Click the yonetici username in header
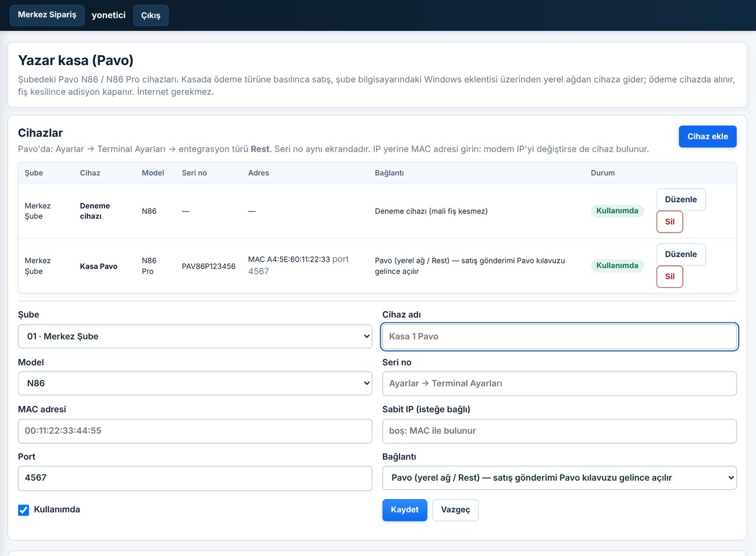This screenshot has height=556, width=756. [x=109, y=15]
